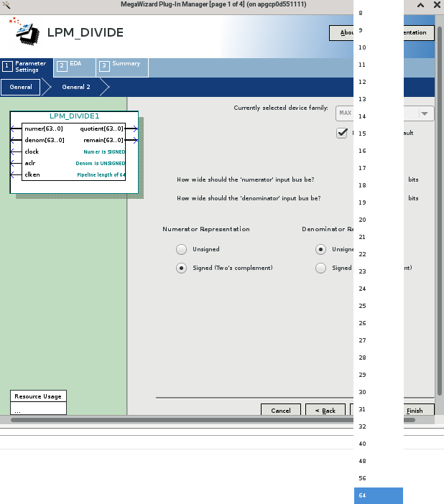Image resolution: width=444 pixels, height=504 pixels.
Task: Choose 9 from the width list
Action: tap(379, 30)
